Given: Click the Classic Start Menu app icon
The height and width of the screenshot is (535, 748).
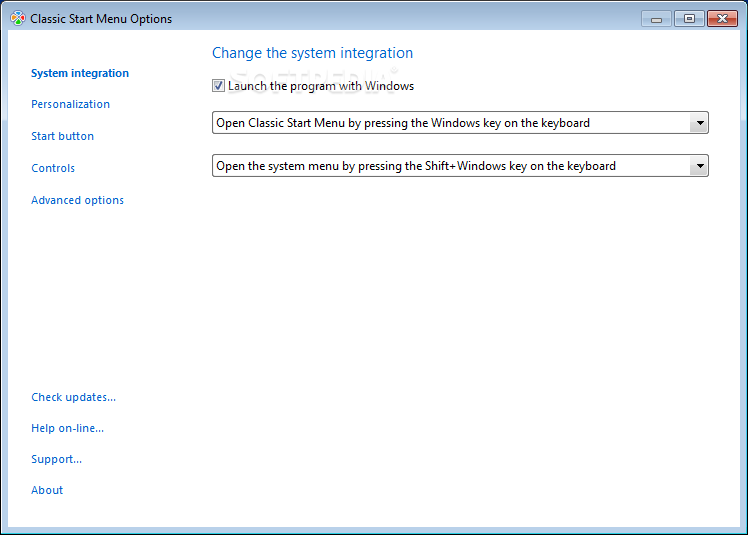Looking at the screenshot, I should tap(18, 19).
